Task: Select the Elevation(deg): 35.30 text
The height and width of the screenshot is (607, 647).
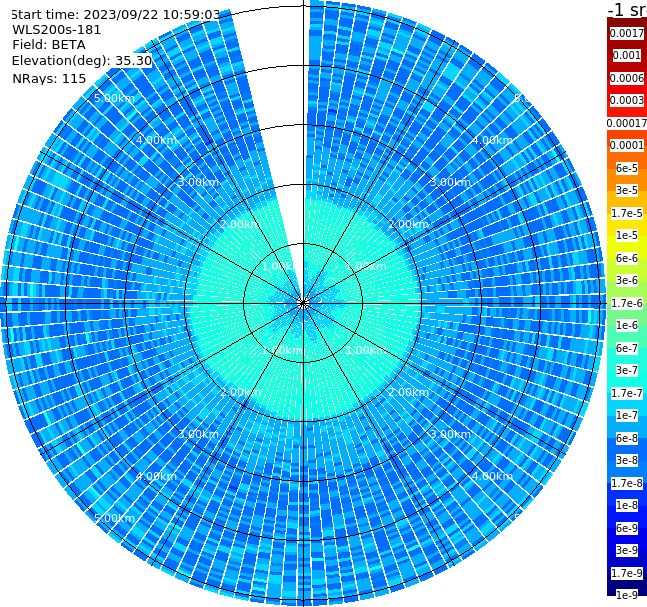Action: 82,61
